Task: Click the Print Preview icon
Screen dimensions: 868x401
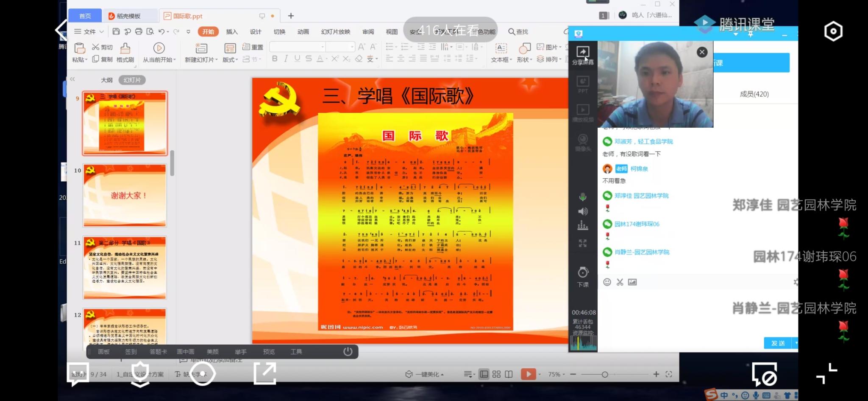Action: point(150,31)
